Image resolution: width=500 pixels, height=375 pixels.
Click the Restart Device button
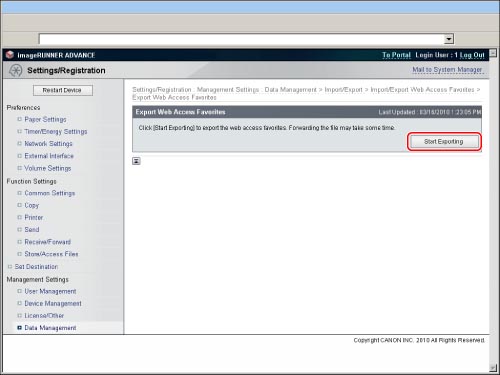click(x=63, y=90)
